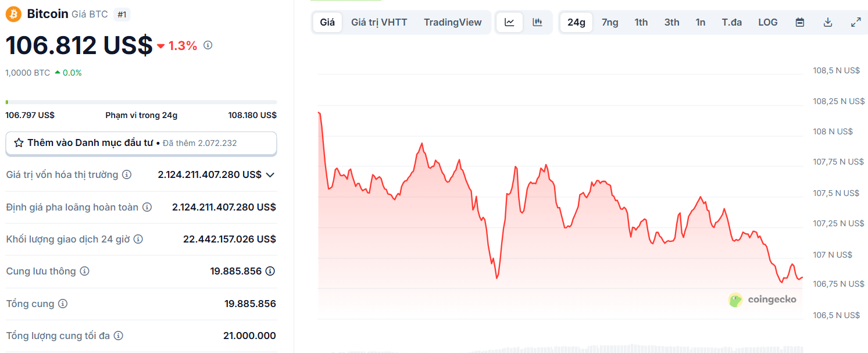Image resolution: width=868 pixels, height=353 pixels.
Task: Click the 107,5 N US$ axis label
Action: (836, 193)
